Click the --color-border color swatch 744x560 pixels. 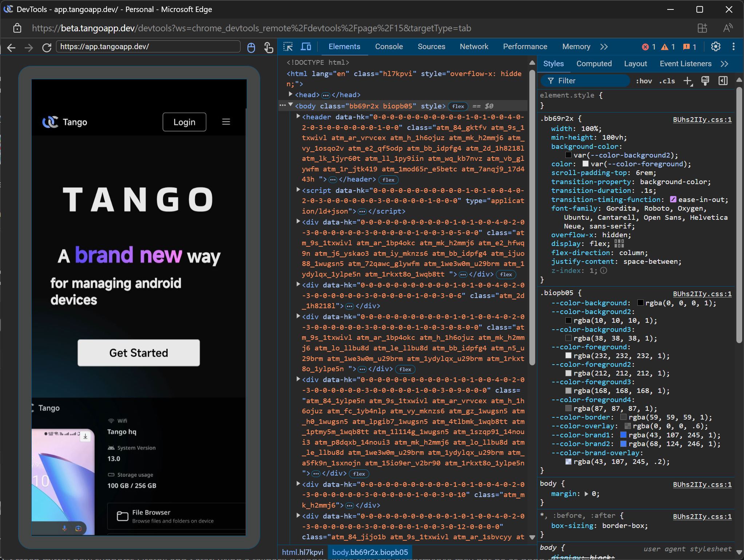click(623, 417)
